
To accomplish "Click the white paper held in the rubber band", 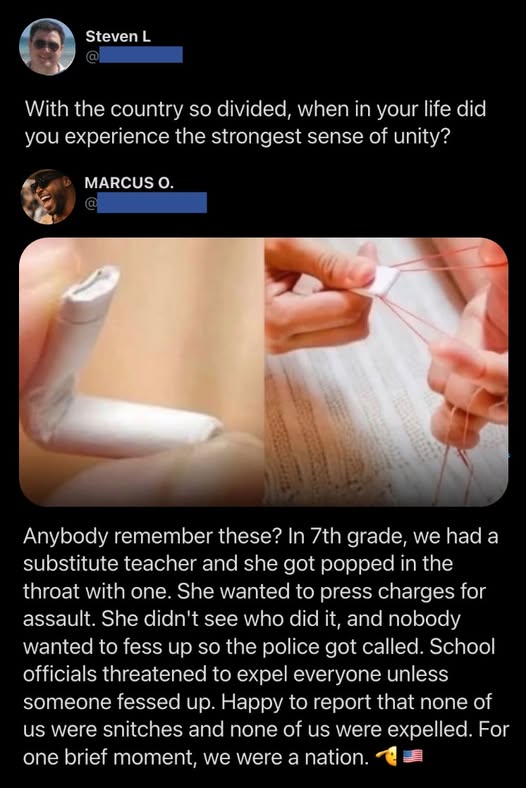I will (385, 281).
